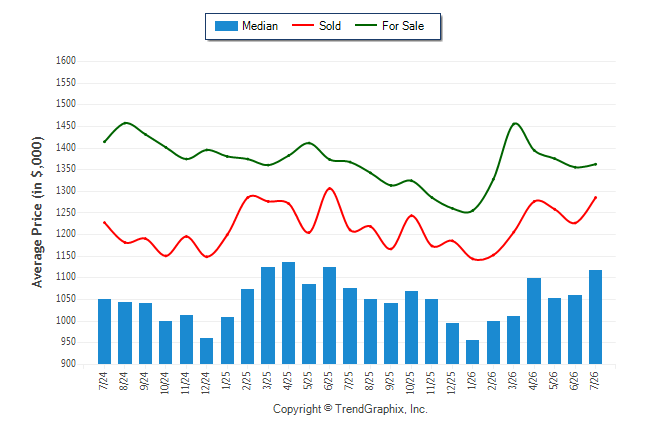Click the TrendGraphix copyright text
The height and width of the screenshot is (434, 646).
coord(350,409)
